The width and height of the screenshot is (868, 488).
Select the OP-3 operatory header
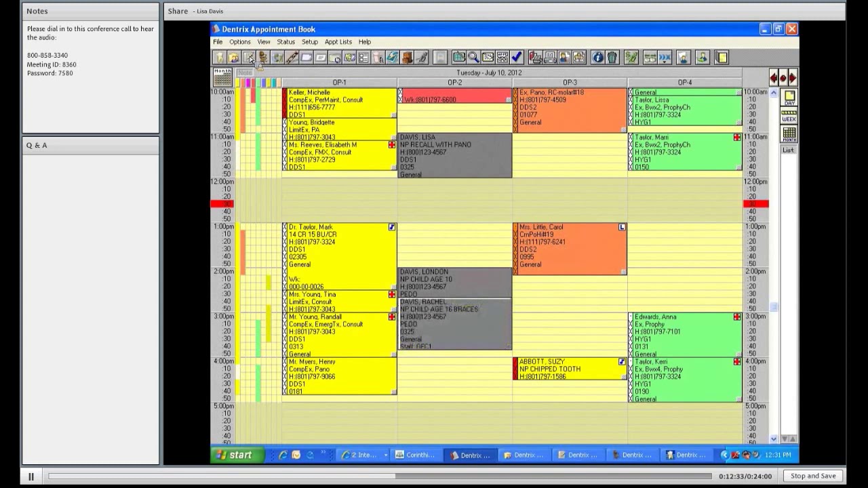click(x=570, y=83)
